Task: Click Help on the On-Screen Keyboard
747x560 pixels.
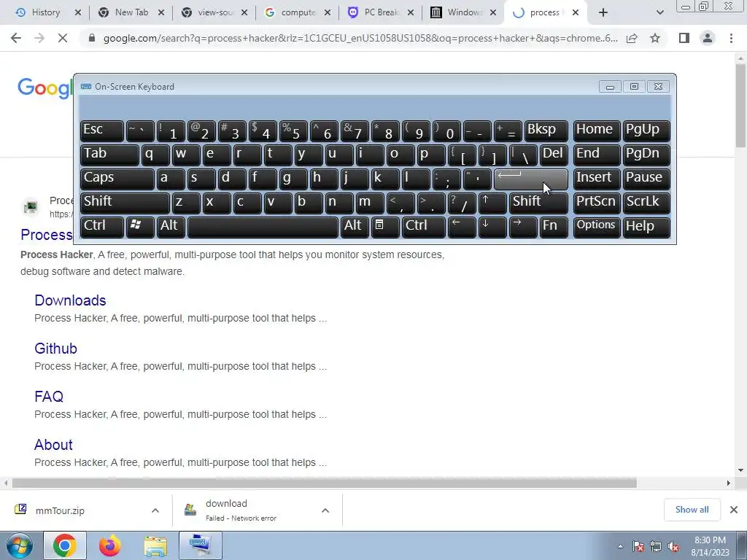Action: 646,227
